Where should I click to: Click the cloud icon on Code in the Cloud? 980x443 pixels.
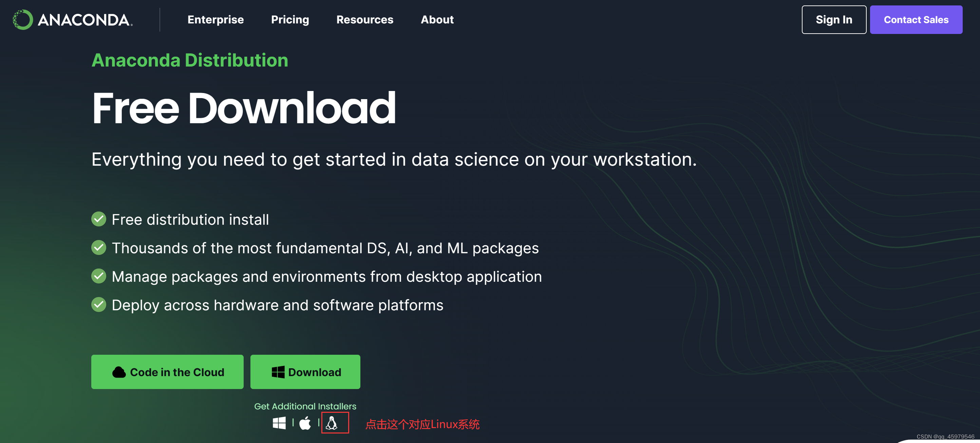pyautogui.click(x=119, y=372)
